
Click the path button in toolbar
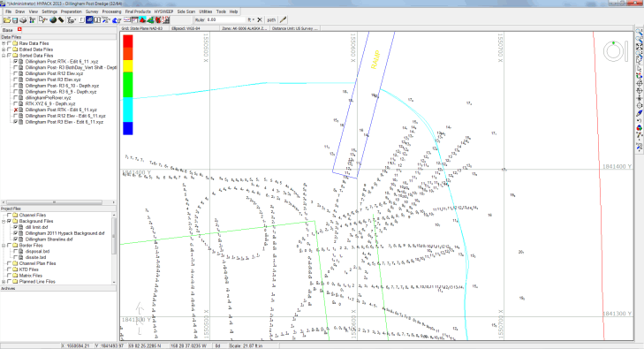click(271, 19)
